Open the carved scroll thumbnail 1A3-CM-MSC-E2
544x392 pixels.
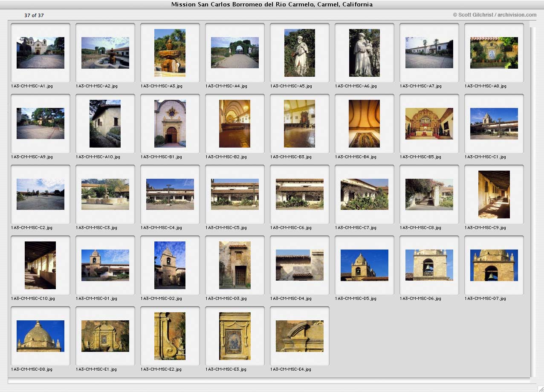pos(170,336)
